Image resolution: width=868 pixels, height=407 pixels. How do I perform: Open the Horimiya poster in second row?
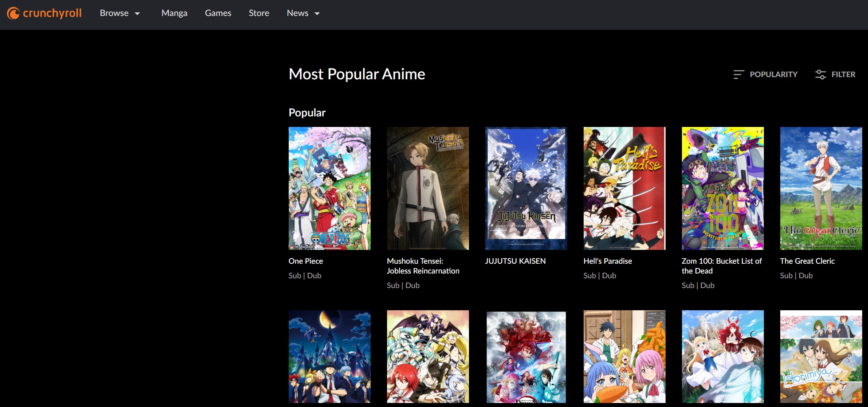pos(821,356)
